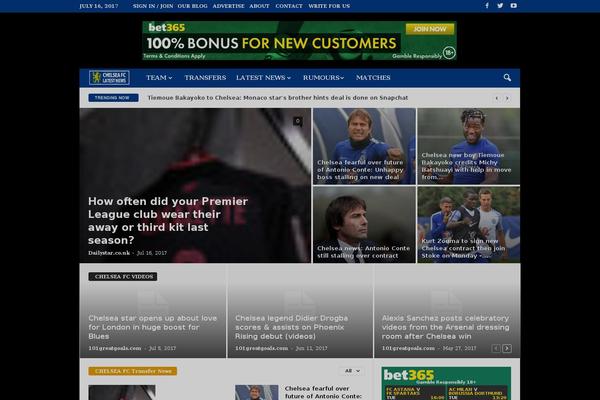Click SIGN IN / JOIN link

point(153,6)
